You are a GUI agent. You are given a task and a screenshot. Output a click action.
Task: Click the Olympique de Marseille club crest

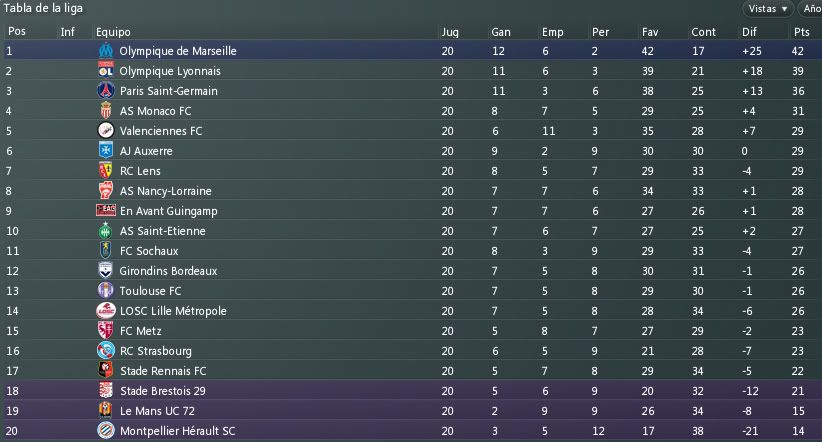[105, 51]
